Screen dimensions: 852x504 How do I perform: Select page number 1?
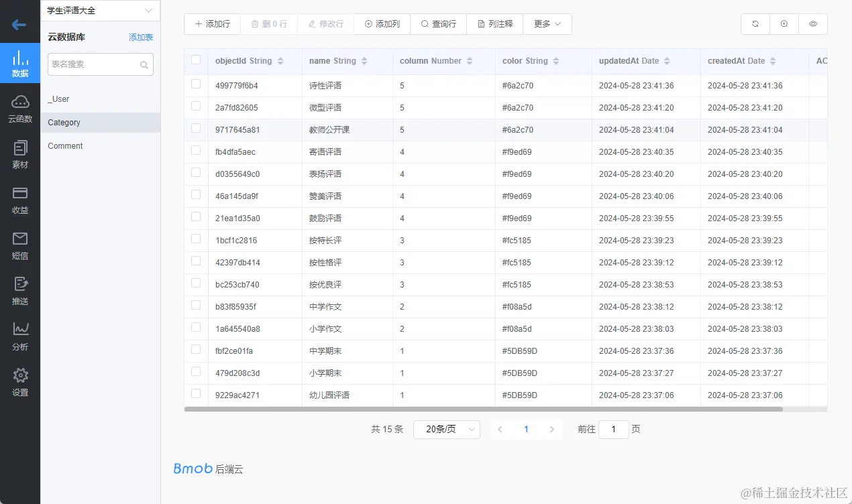(x=526, y=429)
